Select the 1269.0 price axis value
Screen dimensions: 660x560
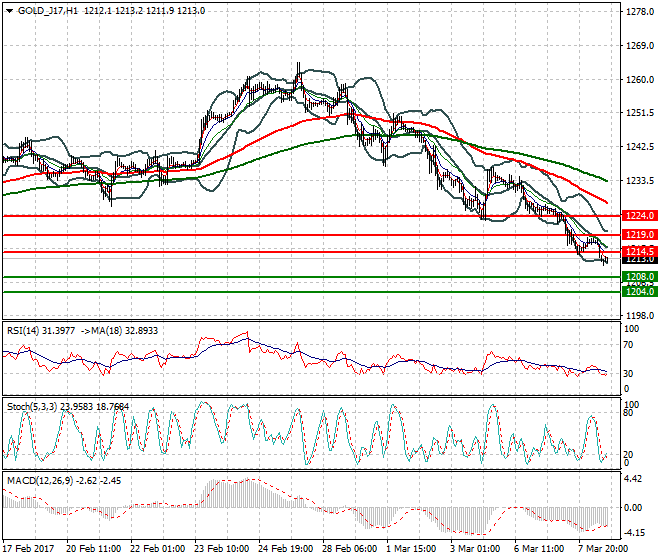tap(640, 46)
